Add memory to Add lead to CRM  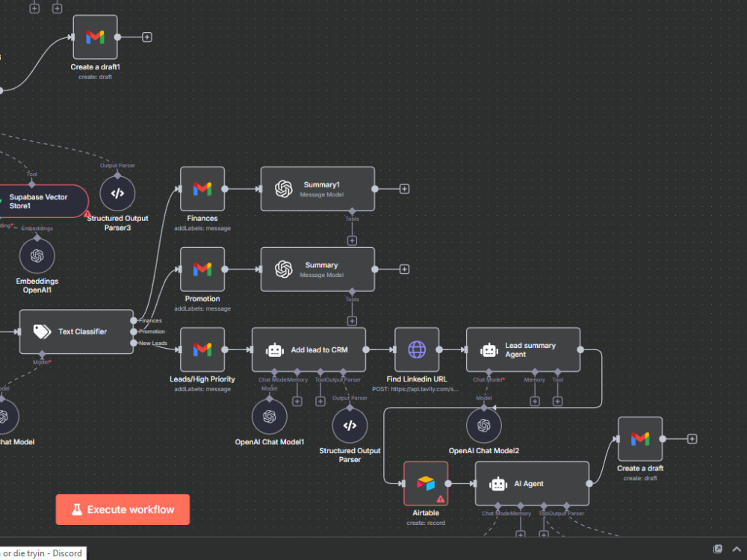pyautogui.click(x=297, y=402)
